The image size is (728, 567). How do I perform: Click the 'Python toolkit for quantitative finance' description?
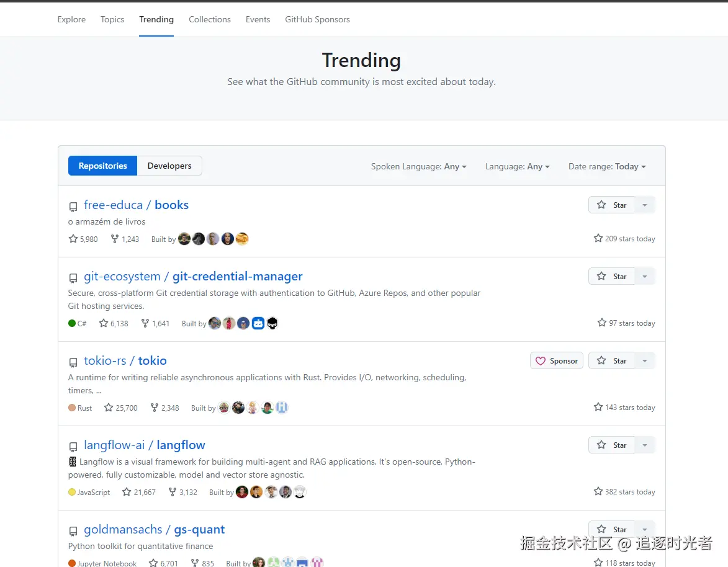coord(141,546)
